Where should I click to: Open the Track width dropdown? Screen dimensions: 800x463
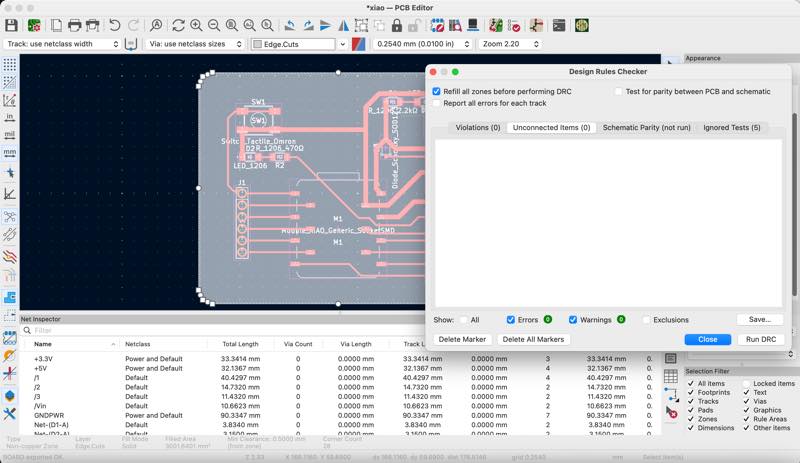click(x=62, y=44)
